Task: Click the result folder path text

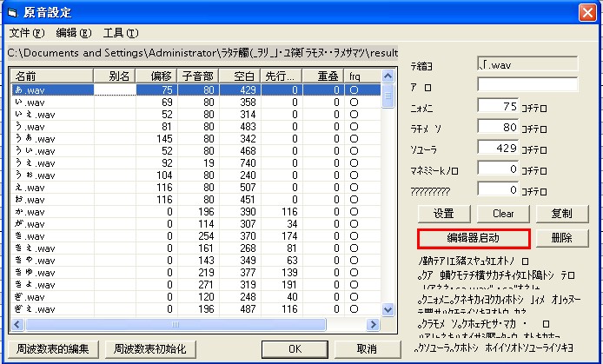Action: tap(202, 53)
